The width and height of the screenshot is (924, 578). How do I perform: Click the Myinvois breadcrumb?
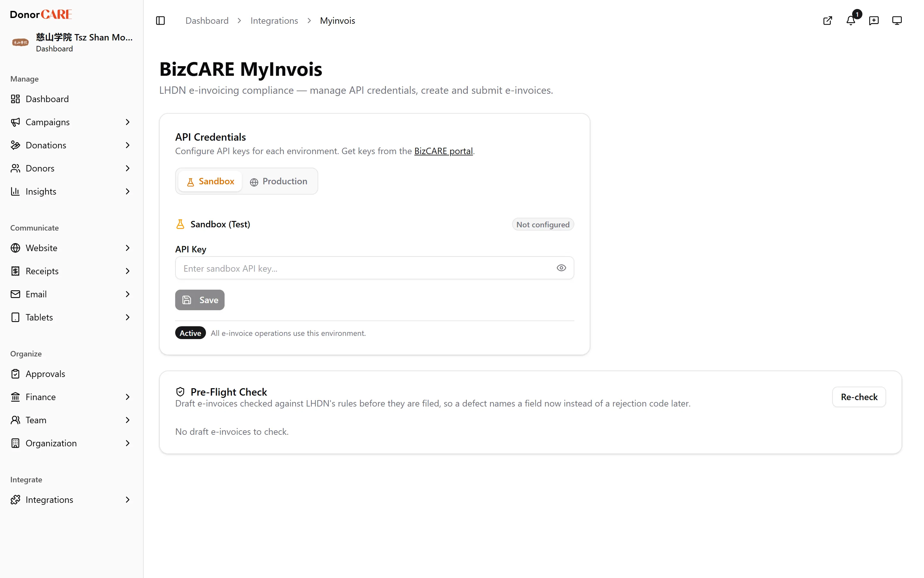338,21
